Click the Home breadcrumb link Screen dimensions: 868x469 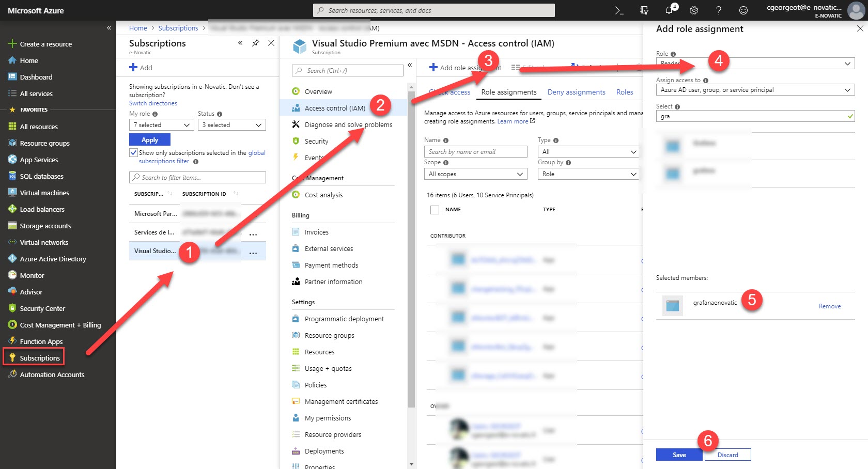tap(138, 28)
